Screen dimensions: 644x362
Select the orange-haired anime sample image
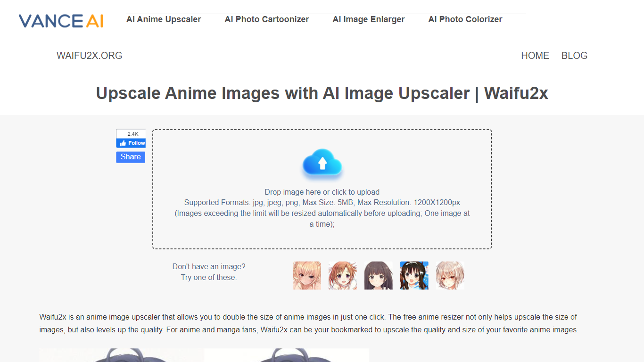coord(343,276)
